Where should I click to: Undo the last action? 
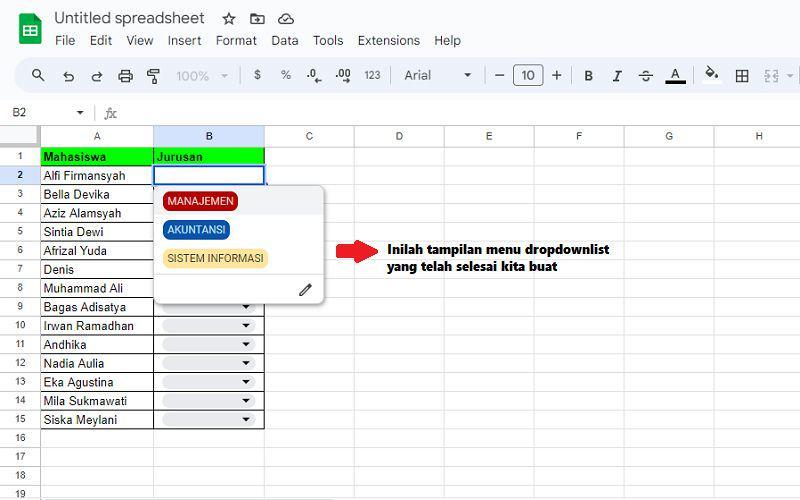(68, 76)
